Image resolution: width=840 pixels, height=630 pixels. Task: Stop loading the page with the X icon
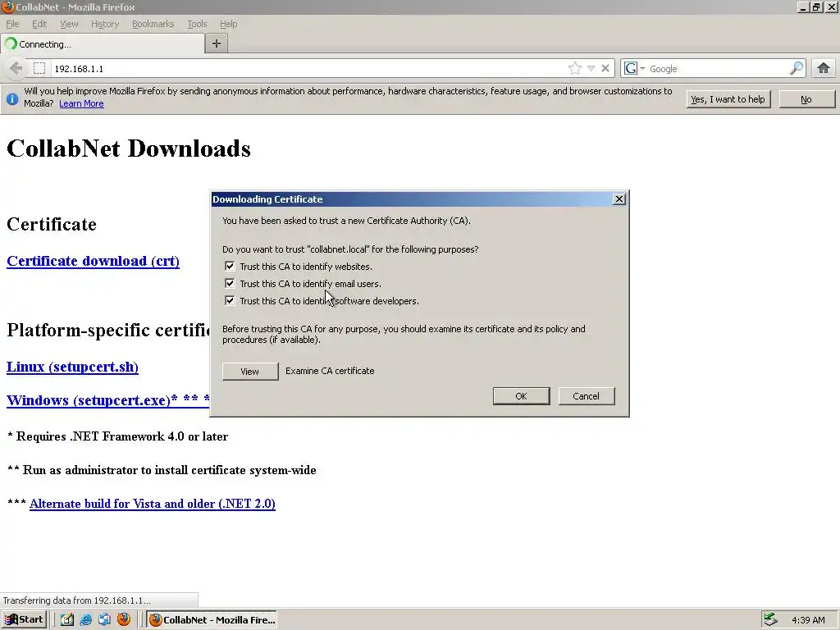pos(605,69)
